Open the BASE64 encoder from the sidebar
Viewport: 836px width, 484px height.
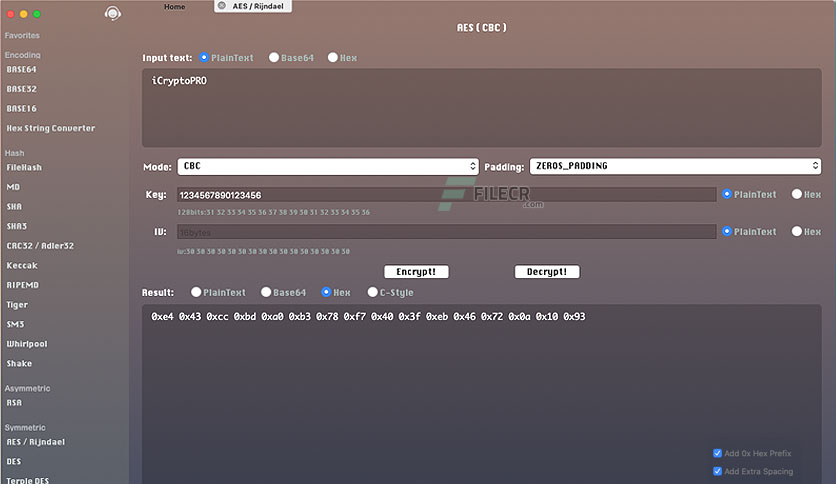pyautogui.click(x=21, y=69)
